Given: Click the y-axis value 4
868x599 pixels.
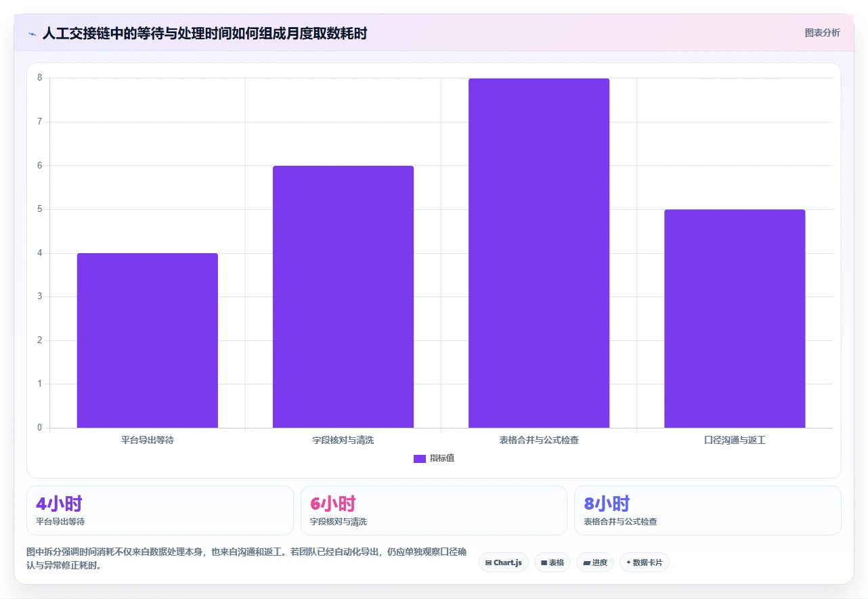Looking at the screenshot, I should 39,253.
